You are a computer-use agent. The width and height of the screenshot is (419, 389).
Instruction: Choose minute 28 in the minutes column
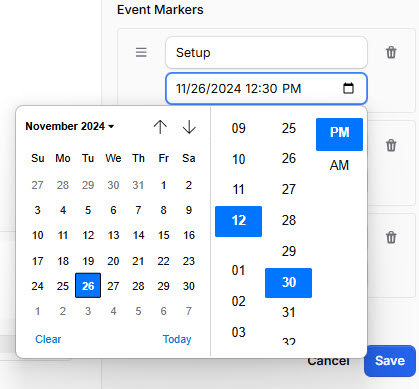[x=289, y=220]
